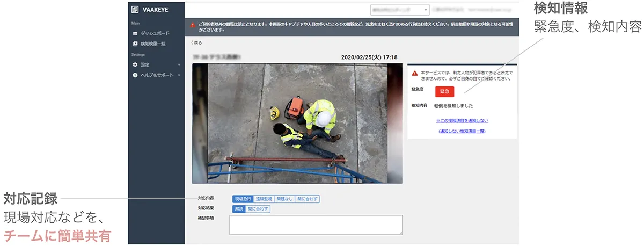Image resolution: width=644 pixels, height=246 pixels.
Task: Select 問題なし response option
Action: 284,199
